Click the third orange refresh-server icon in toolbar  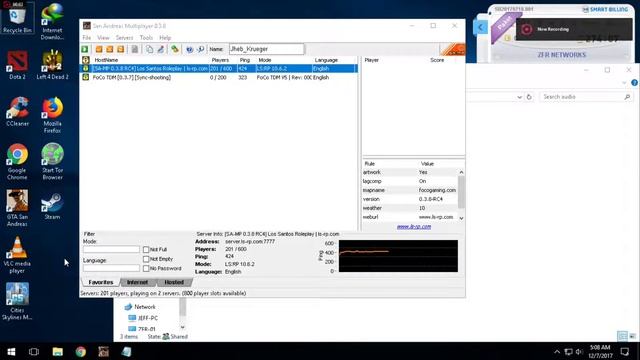(x=120, y=49)
